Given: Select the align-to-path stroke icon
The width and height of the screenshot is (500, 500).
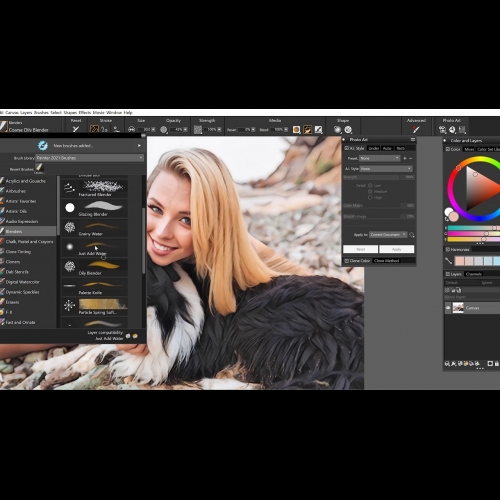Looking at the screenshot, I should (x=116, y=129).
